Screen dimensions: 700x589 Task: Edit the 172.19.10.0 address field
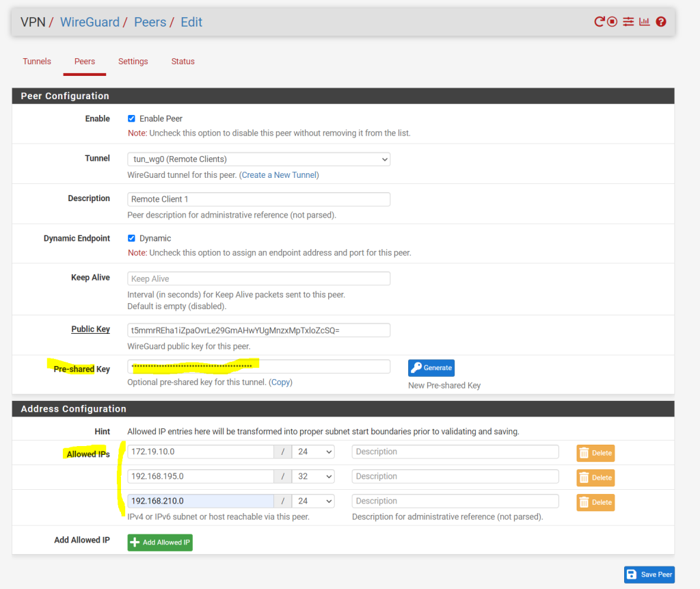tap(200, 451)
